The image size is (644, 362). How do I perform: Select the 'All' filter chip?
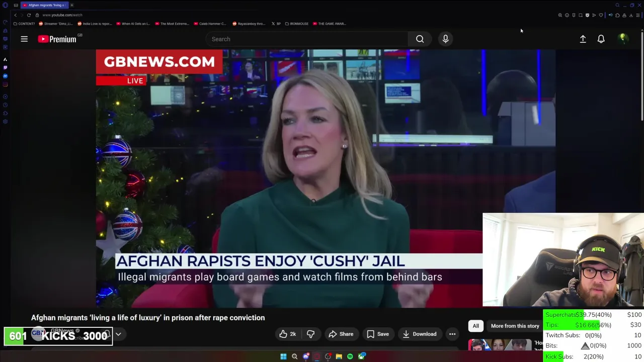[x=475, y=326]
